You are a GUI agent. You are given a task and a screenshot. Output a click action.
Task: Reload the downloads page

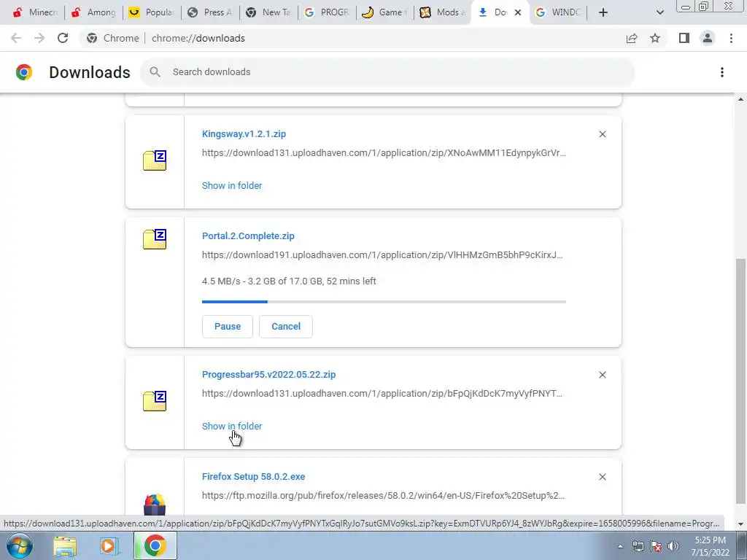point(63,38)
